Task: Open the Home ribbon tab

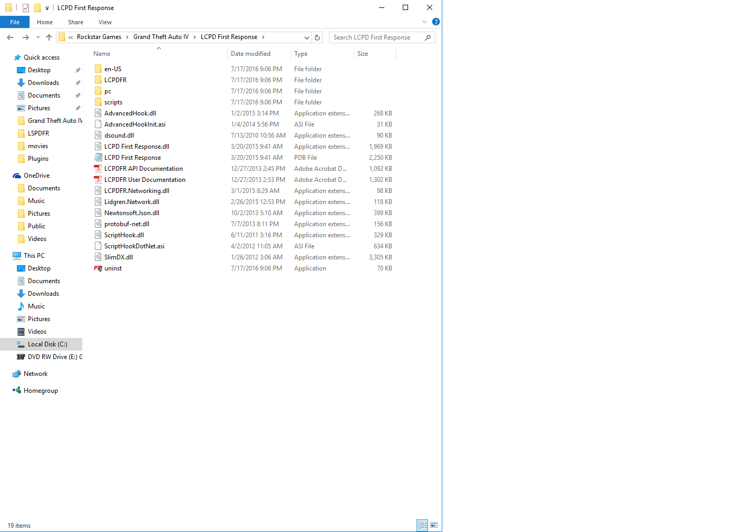Action: pos(45,22)
